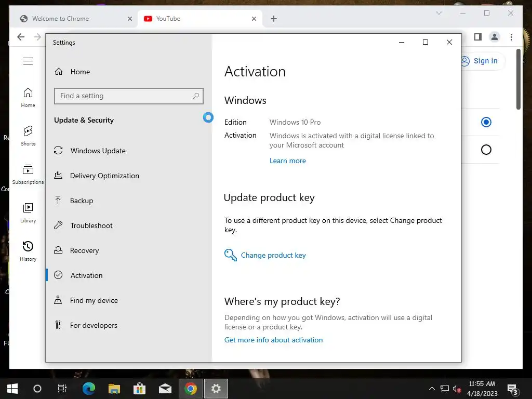
Task: Select the empty radio button in Chrome page
Action: click(486, 150)
